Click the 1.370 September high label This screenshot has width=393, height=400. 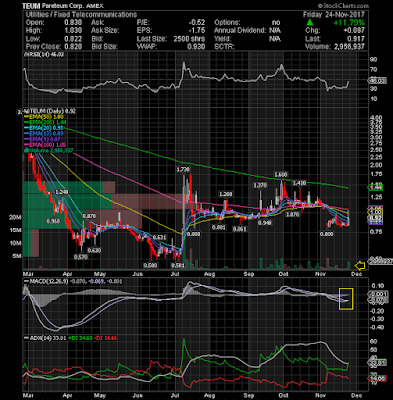pyautogui.click(x=260, y=185)
